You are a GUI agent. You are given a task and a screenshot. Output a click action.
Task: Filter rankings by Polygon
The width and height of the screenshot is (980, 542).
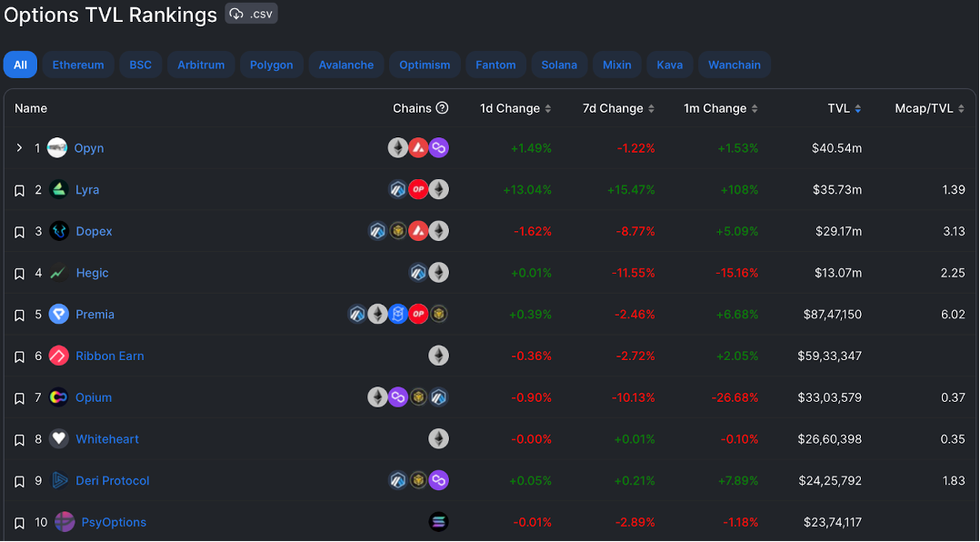click(271, 65)
